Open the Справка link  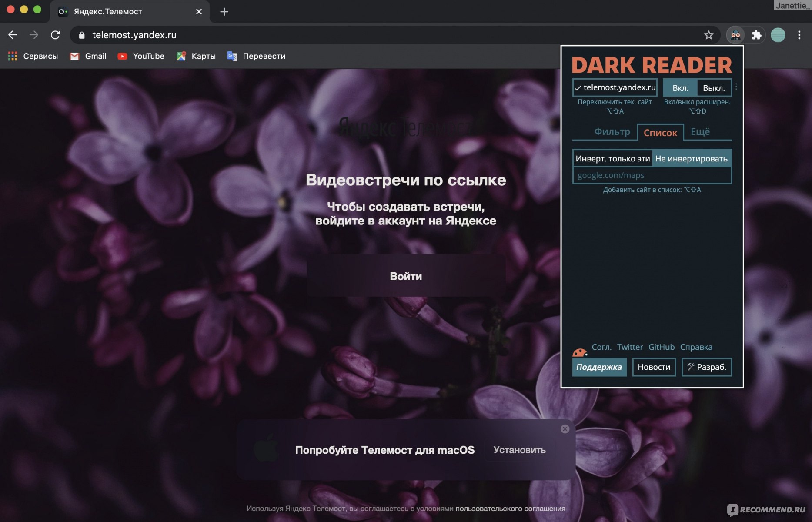pos(696,347)
